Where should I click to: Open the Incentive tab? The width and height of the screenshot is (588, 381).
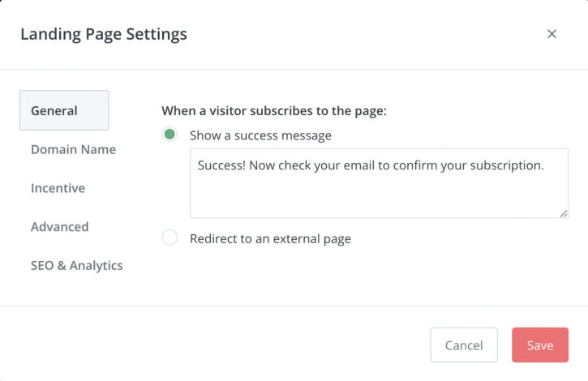pyautogui.click(x=58, y=188)
